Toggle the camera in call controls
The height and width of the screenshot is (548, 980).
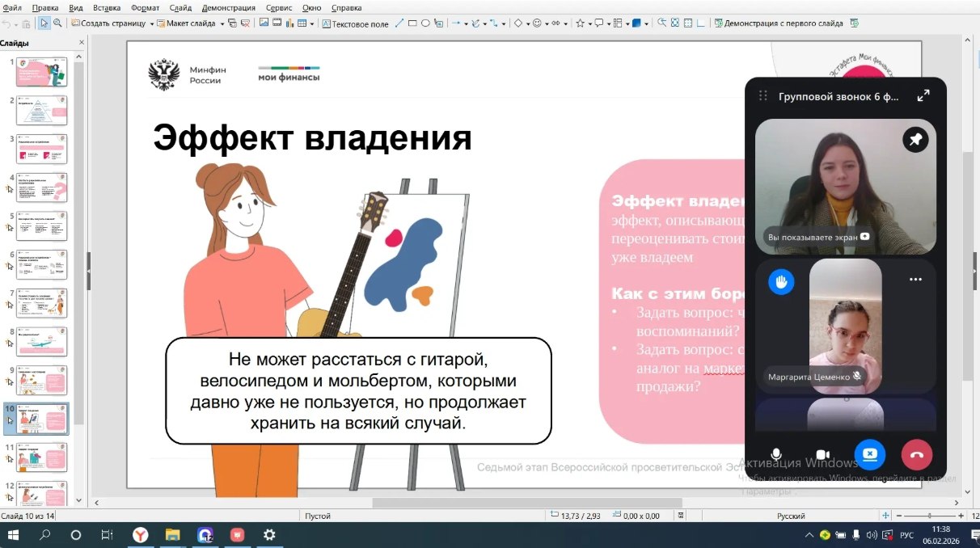[823, 454]
